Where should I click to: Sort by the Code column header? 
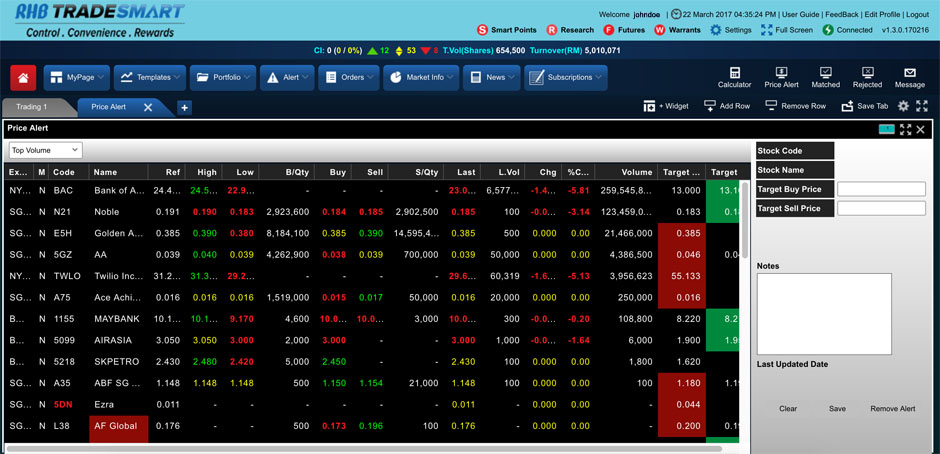(68, 172)
